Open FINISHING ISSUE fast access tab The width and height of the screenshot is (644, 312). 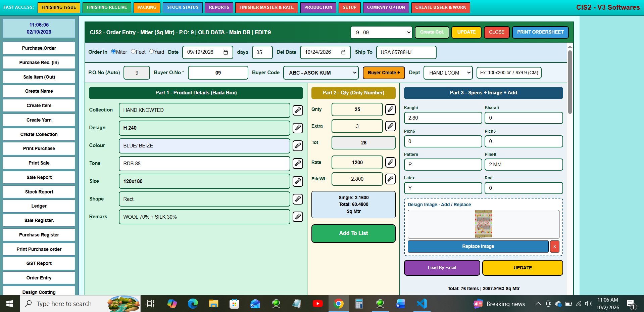click(59, 7)
